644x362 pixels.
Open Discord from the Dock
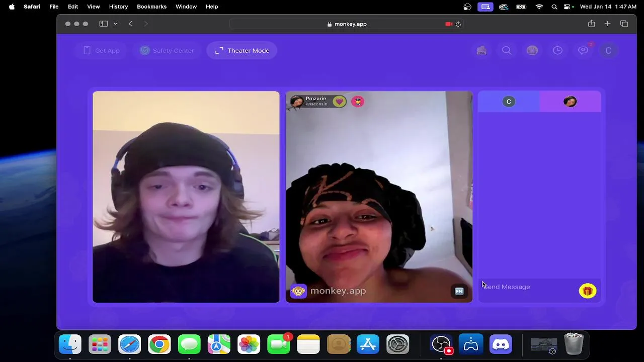point(501,344)
